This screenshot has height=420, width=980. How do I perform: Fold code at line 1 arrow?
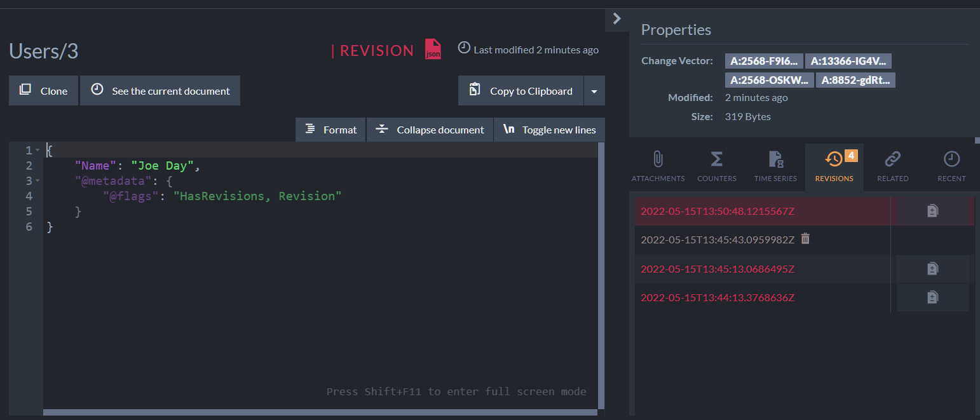click(x=37, y=151)
